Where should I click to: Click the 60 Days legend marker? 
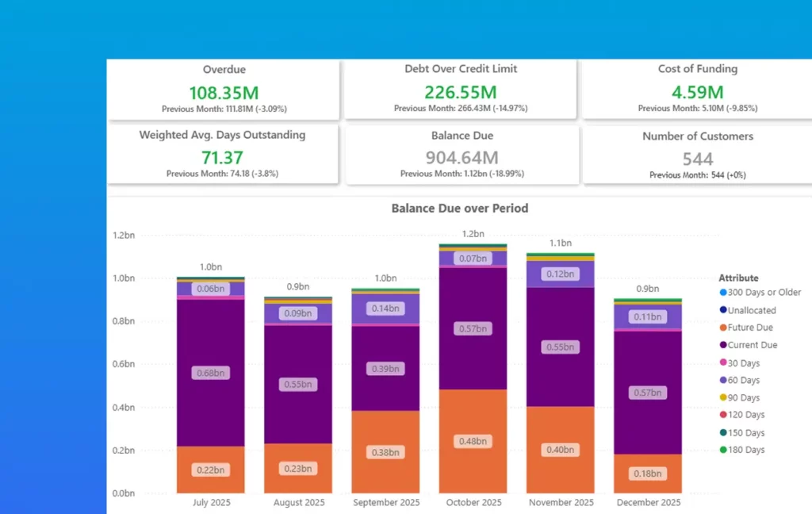coord(722,381)
